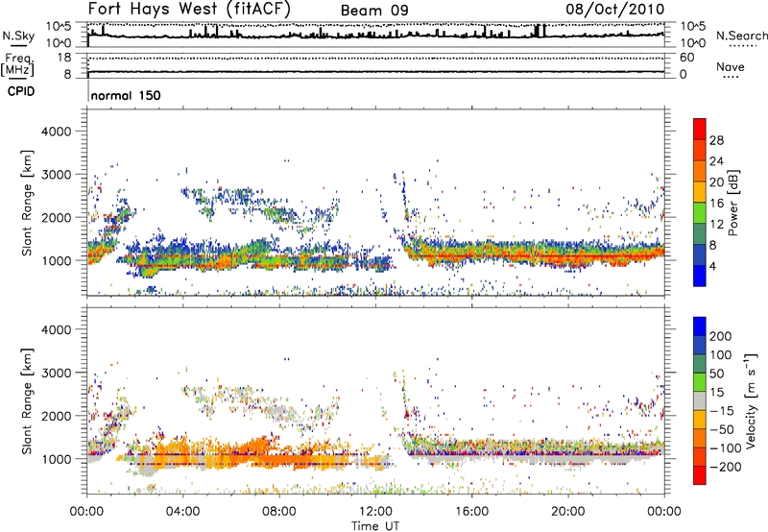The width and height of the screenshot is (768, 532).
Task: Click 'Slant Range [km]' label of velocity panel
Action: click(x=27, y=401)
